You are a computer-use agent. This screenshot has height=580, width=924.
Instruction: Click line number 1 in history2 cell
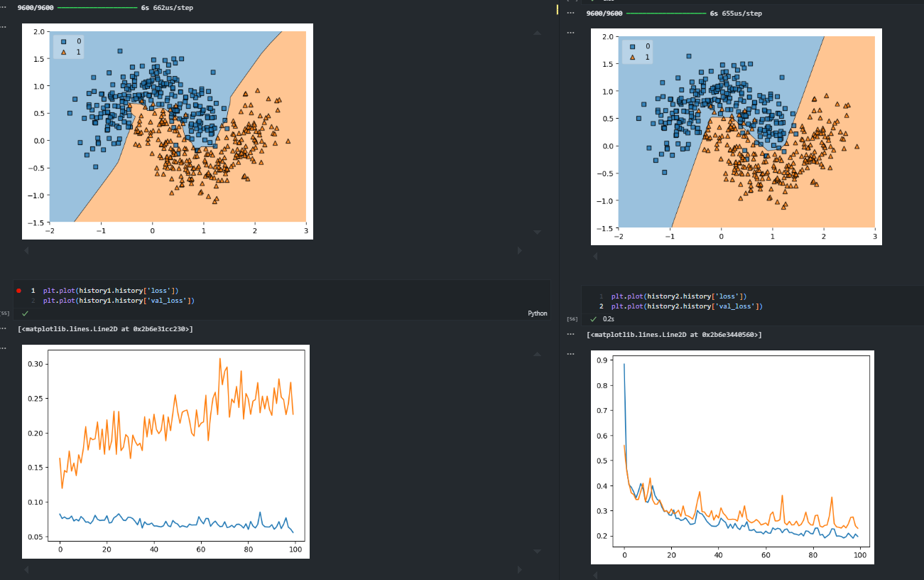601,296
